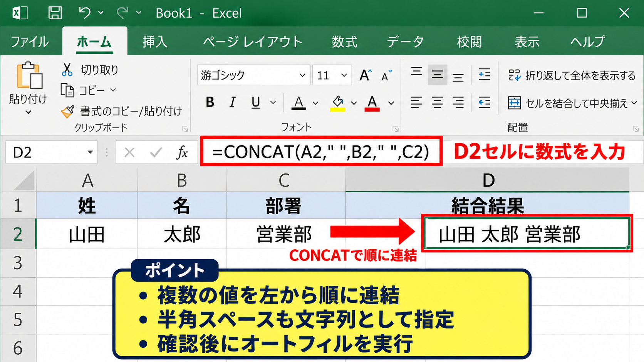Expand the borders dropdown arrow
This screenshot has height=362, width=644.
click(315, 103)
